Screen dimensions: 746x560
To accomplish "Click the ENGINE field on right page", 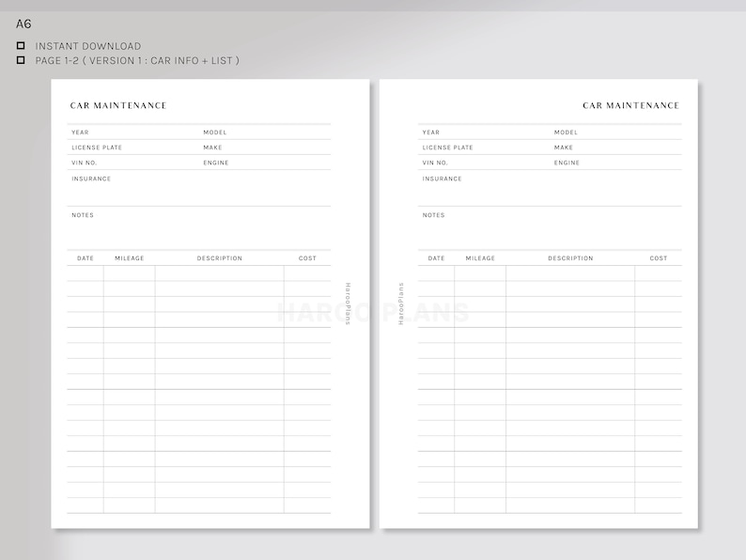I will (x=616, y=163).
